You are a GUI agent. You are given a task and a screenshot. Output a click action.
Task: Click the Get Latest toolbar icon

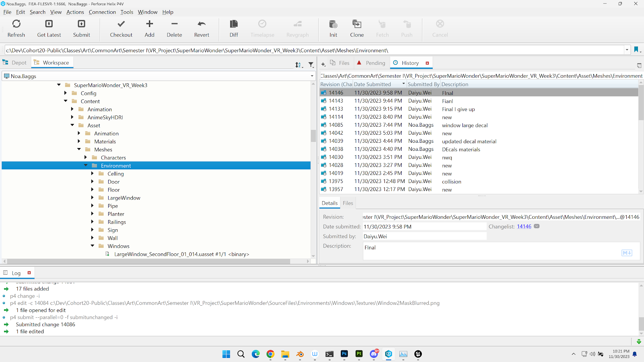point(49,24)
